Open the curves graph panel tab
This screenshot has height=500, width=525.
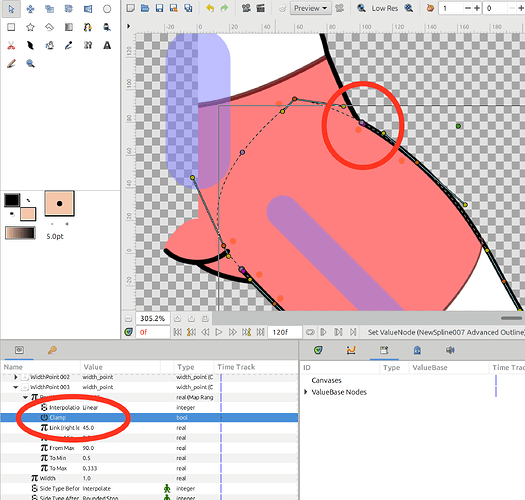[351, 350]
